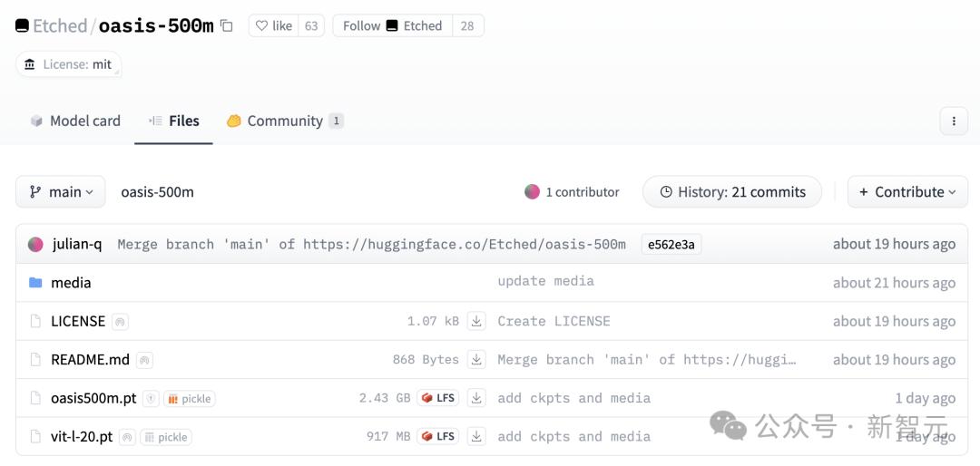This screenshot has height=466, width=980.
Task: Click the pickle badge on oasis500m.pt
Action: tap(189, 399)
